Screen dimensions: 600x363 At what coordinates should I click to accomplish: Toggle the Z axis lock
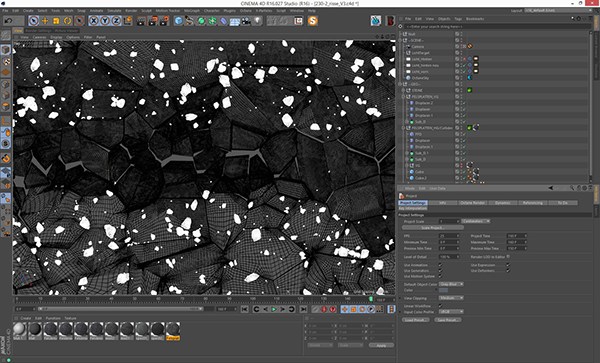(116, 21)
